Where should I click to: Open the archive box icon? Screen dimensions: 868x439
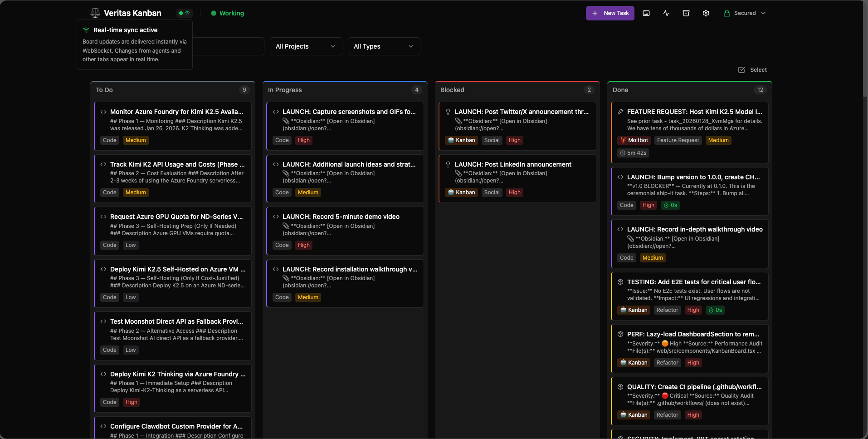pos(686,13)
